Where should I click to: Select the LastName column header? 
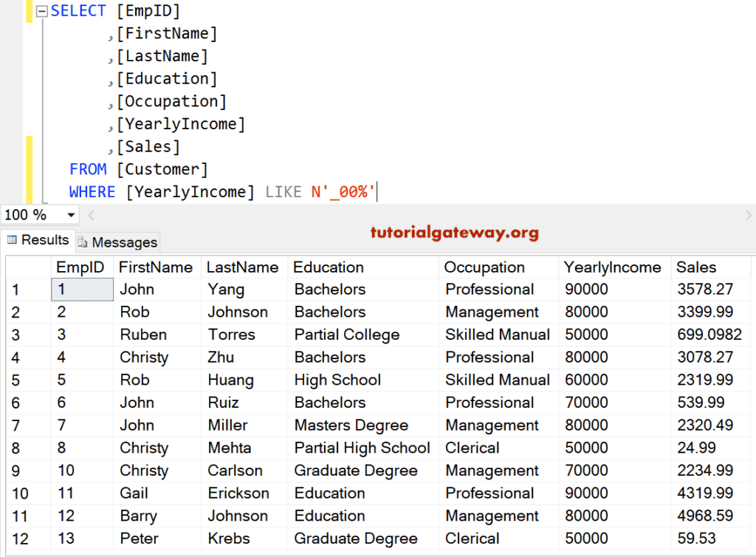[243, 267]
